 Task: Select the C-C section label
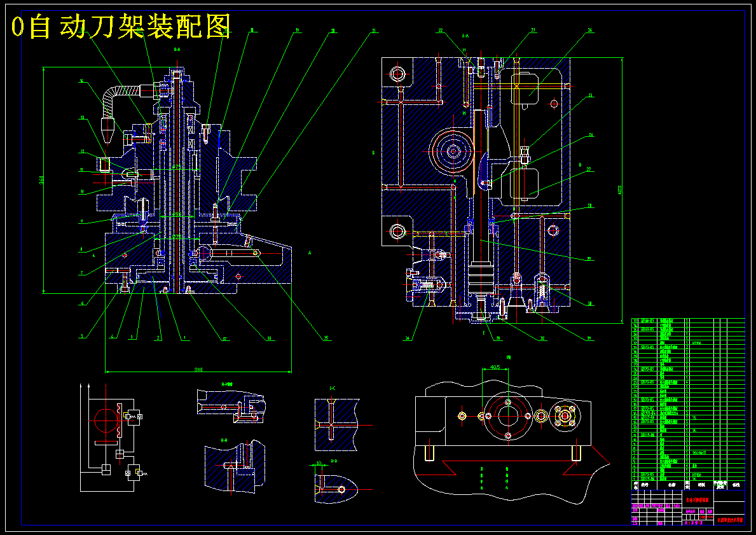pos(332,388)
